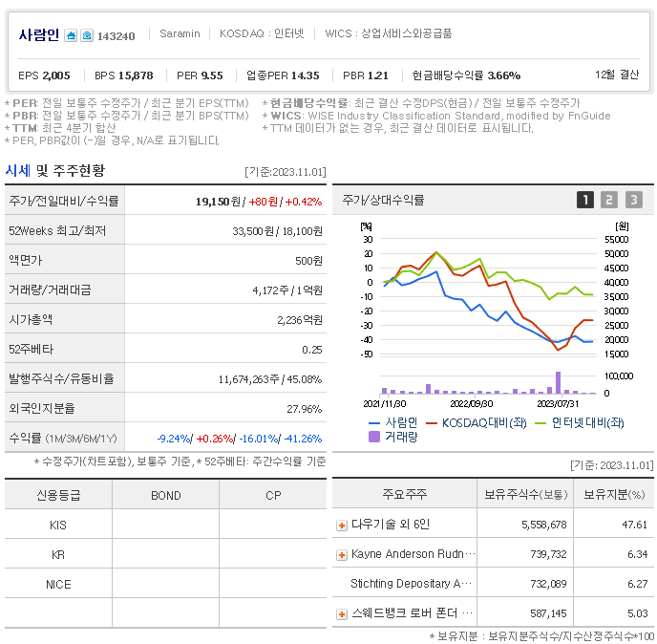
Task: Click the BOND column header
Action: click(166, 495)
